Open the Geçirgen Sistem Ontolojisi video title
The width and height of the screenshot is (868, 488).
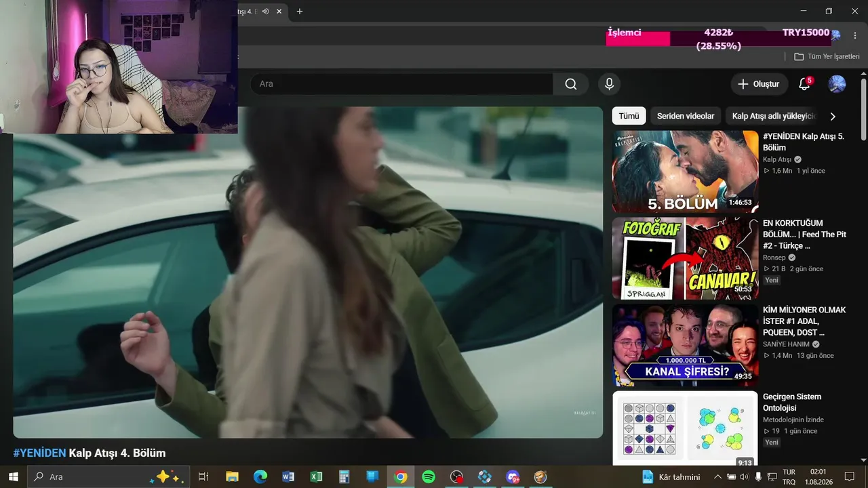[x=792, y=402]
